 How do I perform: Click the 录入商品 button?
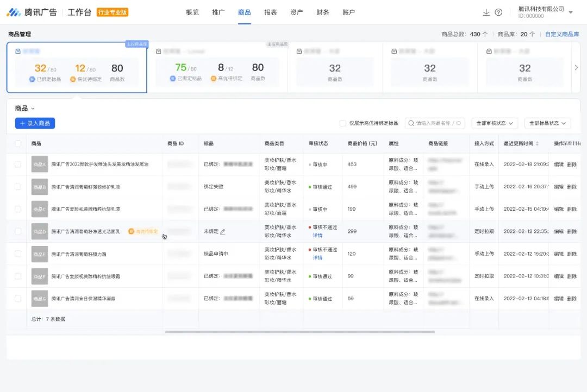click(x=35, y=123)
